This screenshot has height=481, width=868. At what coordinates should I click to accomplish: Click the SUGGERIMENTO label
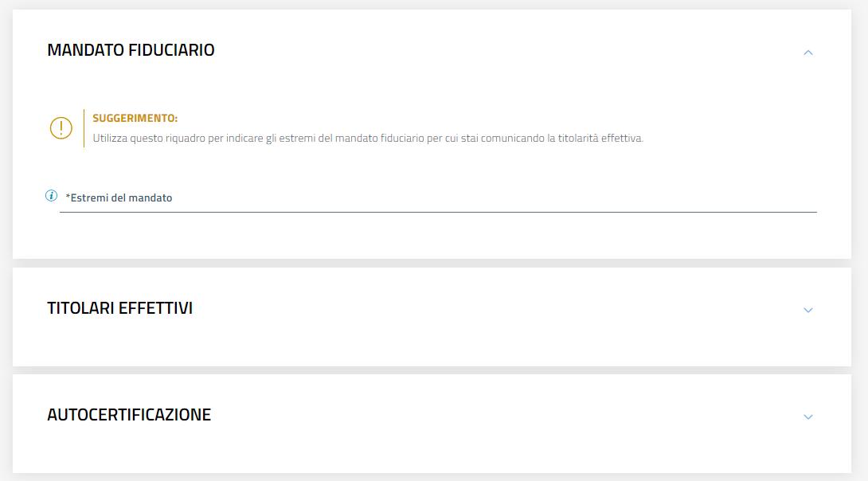coord(135,118)
